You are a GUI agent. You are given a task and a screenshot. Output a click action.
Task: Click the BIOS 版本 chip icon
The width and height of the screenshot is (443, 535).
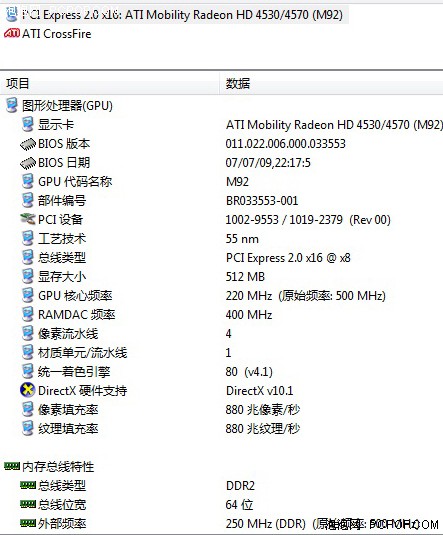28,144
